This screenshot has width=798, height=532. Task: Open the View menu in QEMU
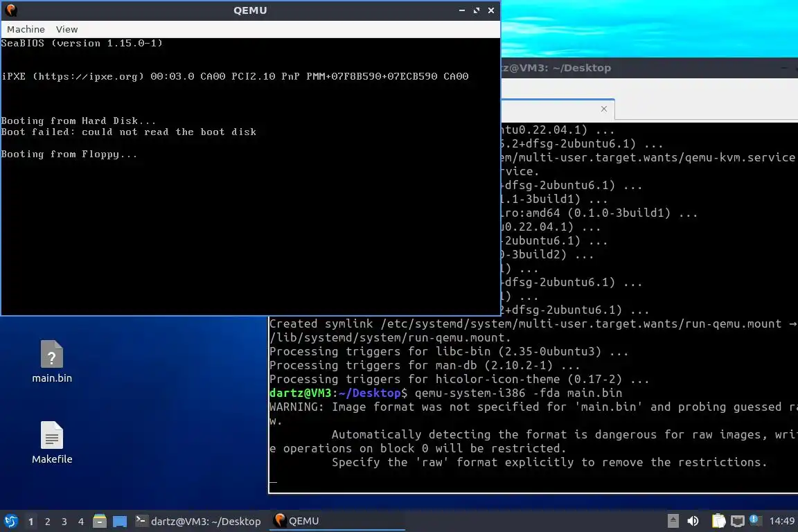[66, 30]
